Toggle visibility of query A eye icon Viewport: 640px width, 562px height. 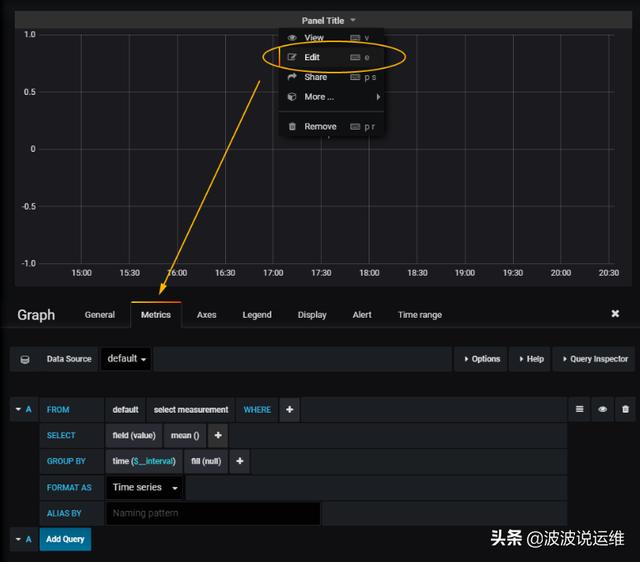click(602, 409)
